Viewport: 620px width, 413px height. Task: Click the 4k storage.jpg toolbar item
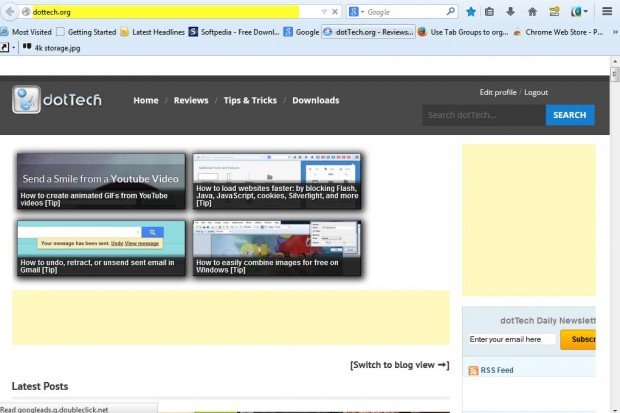[51, 48]
